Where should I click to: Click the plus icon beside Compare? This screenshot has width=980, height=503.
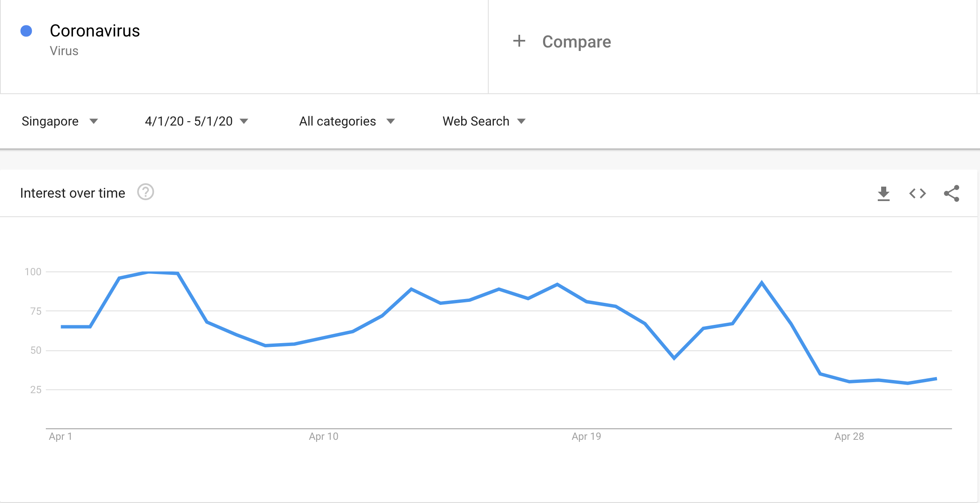pos(519,41)
